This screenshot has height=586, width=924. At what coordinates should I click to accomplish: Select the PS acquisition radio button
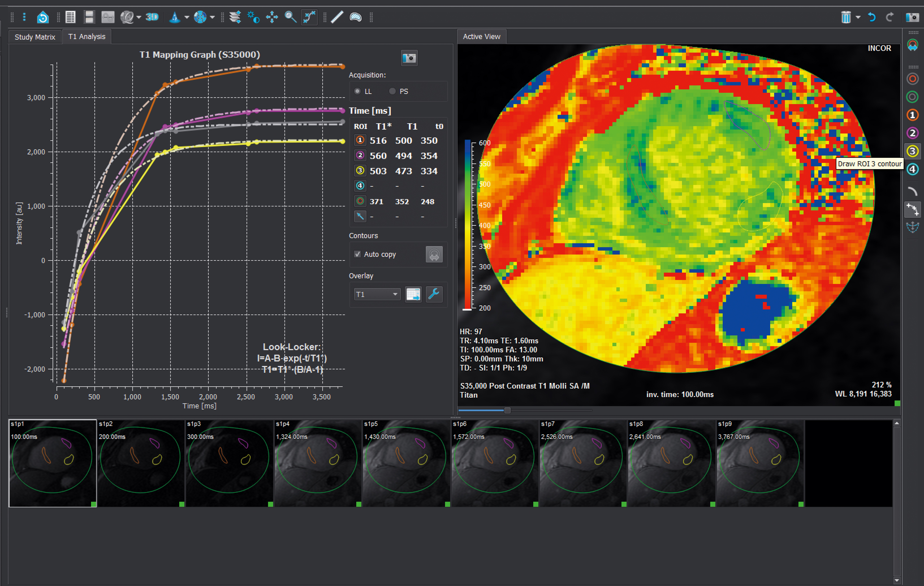[x=392, y=91]
